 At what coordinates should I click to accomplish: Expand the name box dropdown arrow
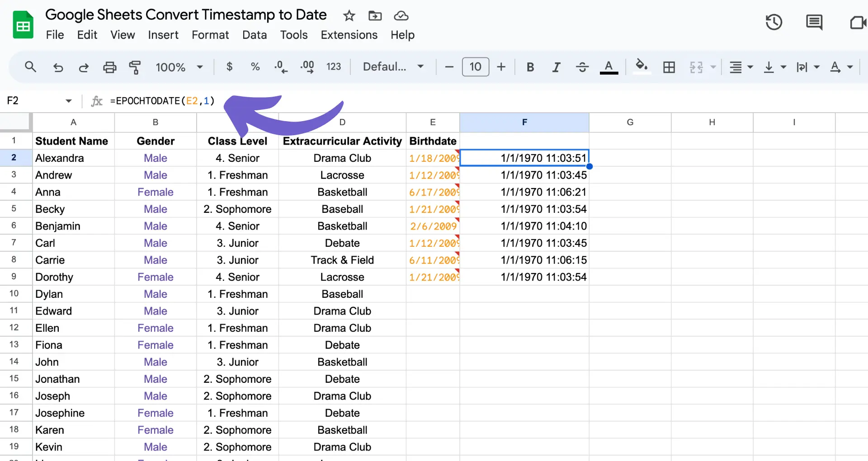pyautogui.click(x=69, y=101)
